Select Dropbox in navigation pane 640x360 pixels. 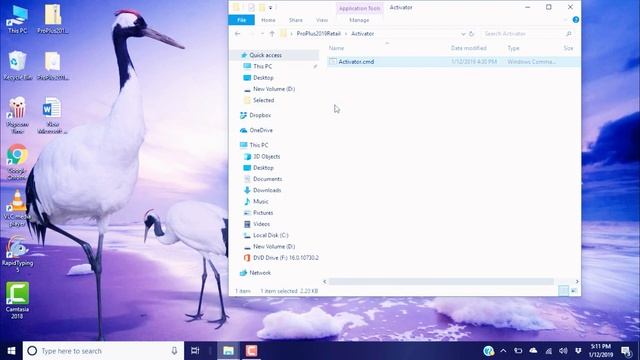[x=260, y=115]
